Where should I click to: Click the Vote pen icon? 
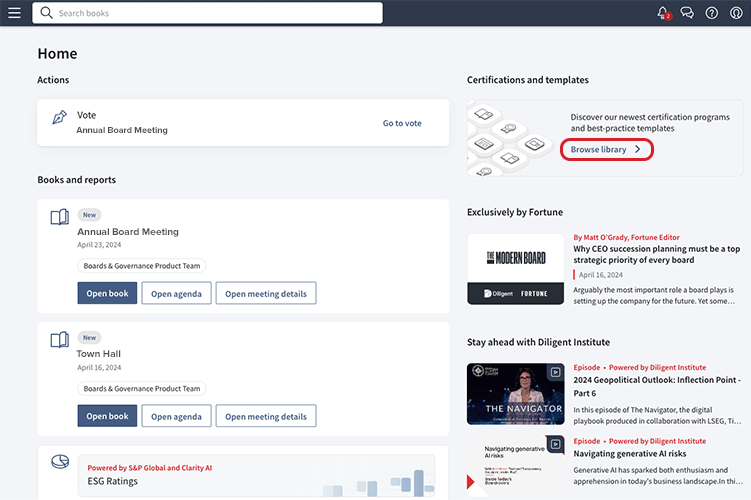tap(59, 118)
